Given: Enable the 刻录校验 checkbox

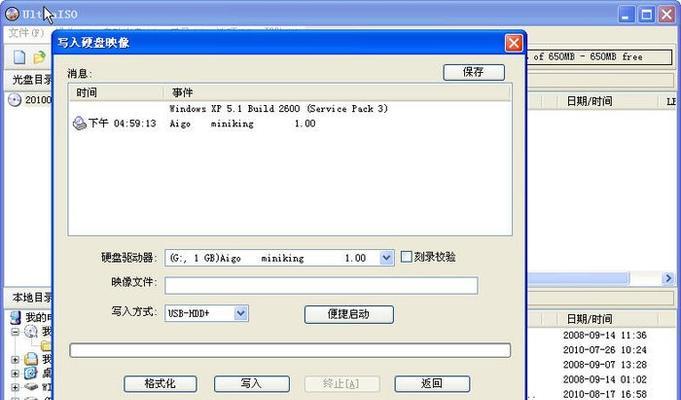Looking at the screenshot, I should point(406,257).
